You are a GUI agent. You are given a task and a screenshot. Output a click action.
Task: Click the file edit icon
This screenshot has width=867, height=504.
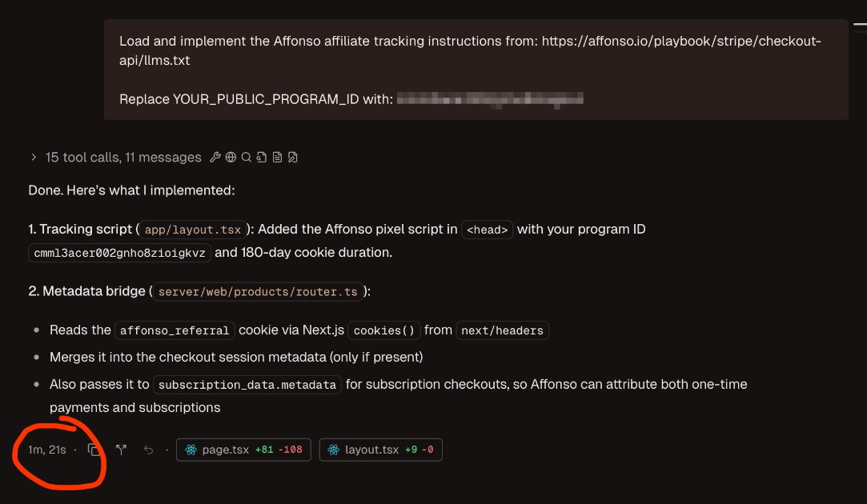[293, 158]
